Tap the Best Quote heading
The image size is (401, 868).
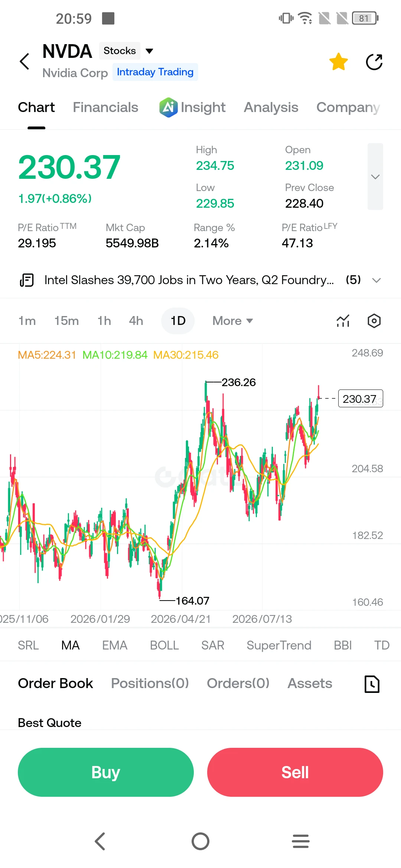click(50, 723)
